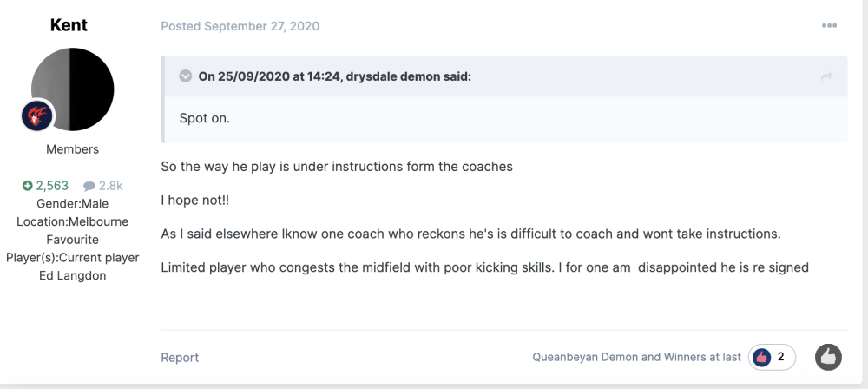Open Kent's profile avatar
The image size is (868, 389).
73,89
